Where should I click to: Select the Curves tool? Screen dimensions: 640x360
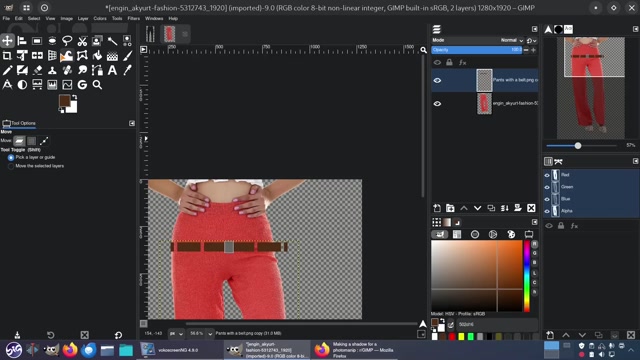67,85
